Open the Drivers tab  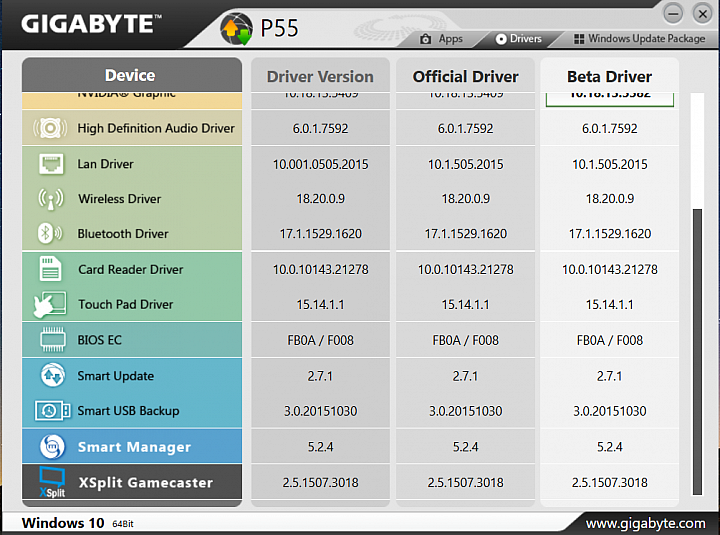[518, 39]
